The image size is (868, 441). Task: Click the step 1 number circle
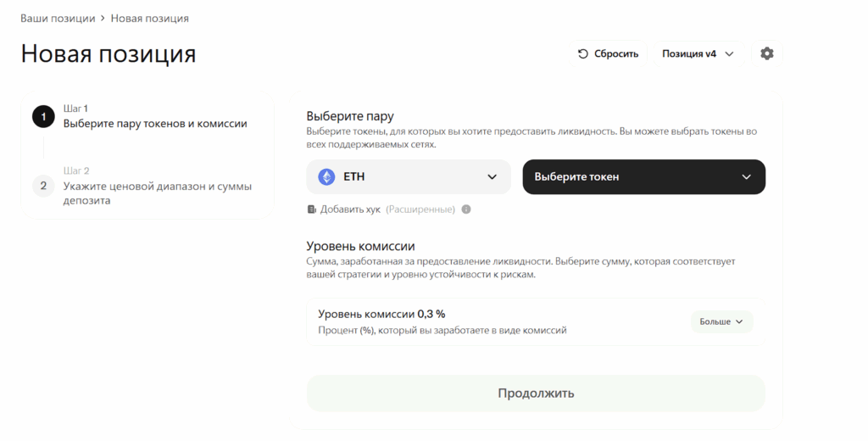(x=43, y=116)
